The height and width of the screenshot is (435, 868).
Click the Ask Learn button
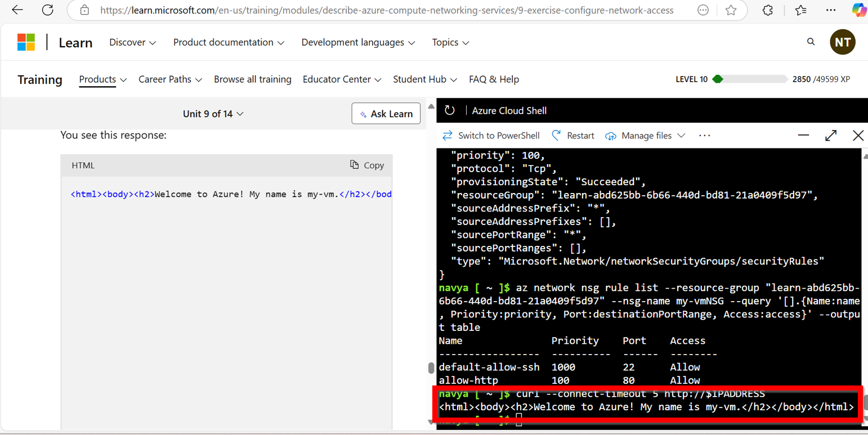386,114
